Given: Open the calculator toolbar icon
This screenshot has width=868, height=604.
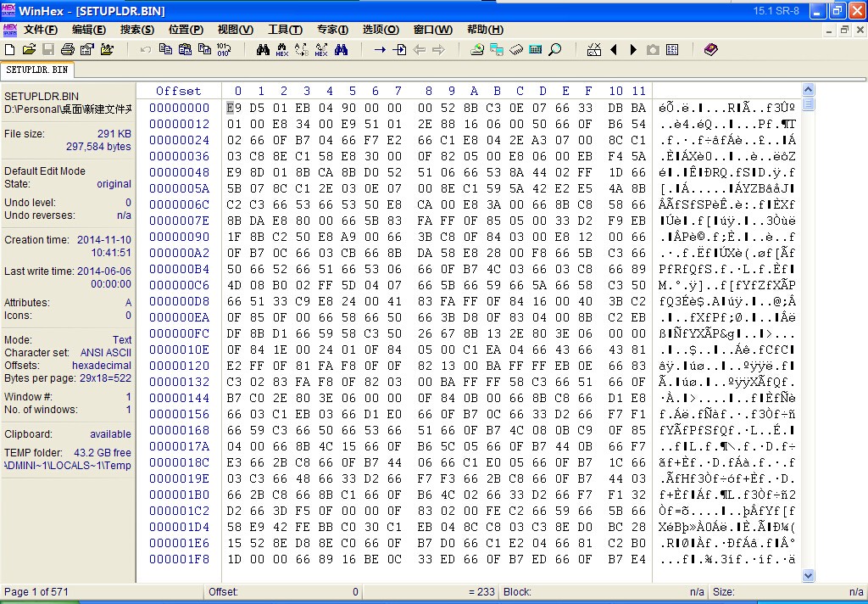Looking at the screenshot, I should (536, 50).
